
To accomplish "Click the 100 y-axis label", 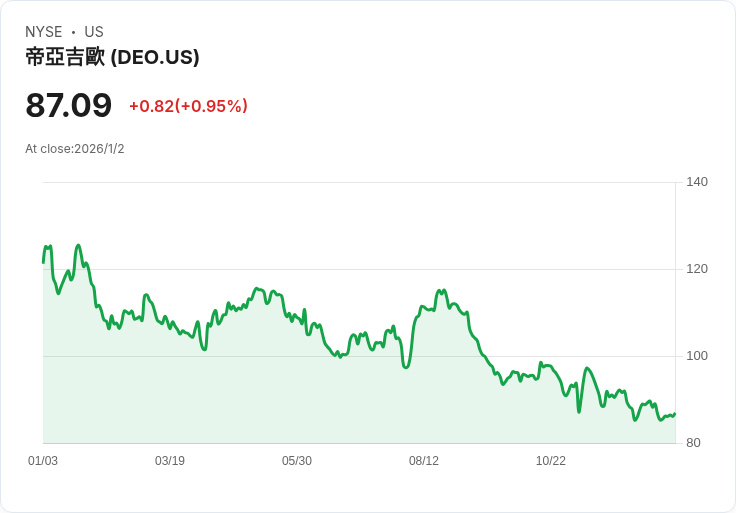I will point(697,356).
